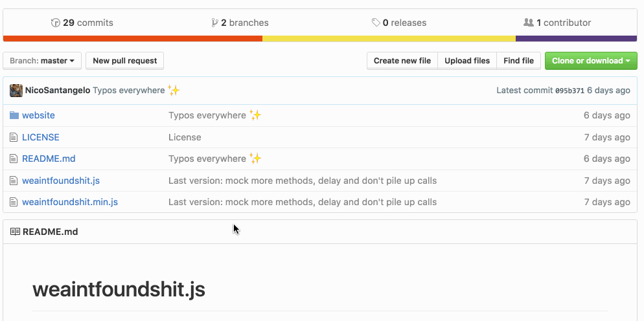Click the website folder icon
Image resolution: width=644 pixels, height=321 pixels.
click(x=14, y=115)
